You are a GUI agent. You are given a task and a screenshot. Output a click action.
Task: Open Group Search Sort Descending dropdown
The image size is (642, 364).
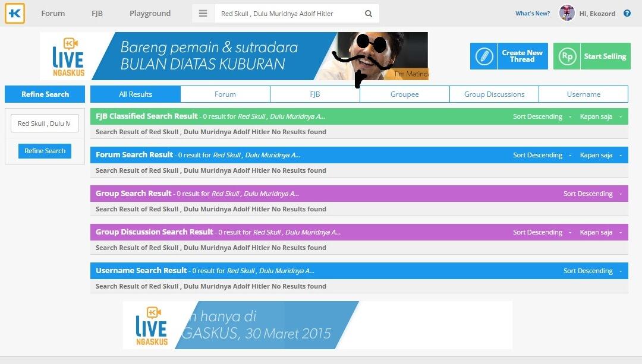[593, 194]
